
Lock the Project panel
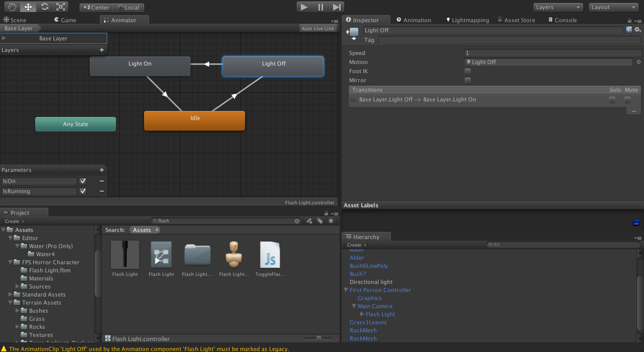pyautogui.click(x=326, y=213)
